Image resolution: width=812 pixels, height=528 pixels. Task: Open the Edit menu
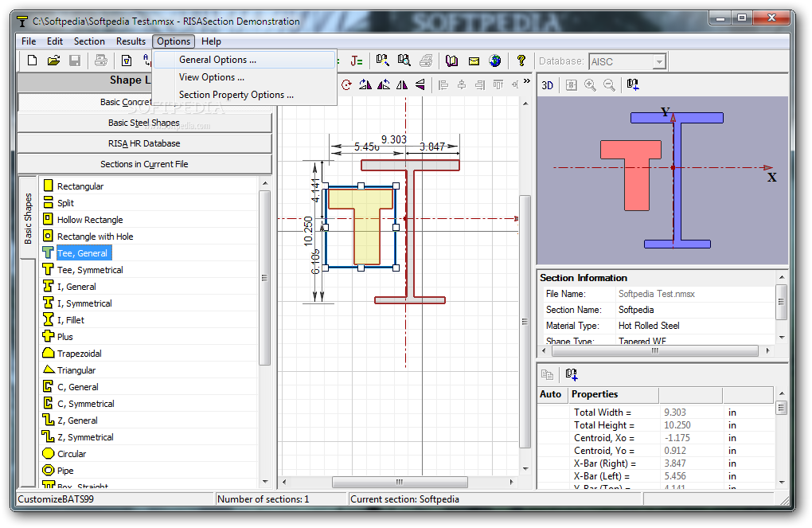[54, 41]
